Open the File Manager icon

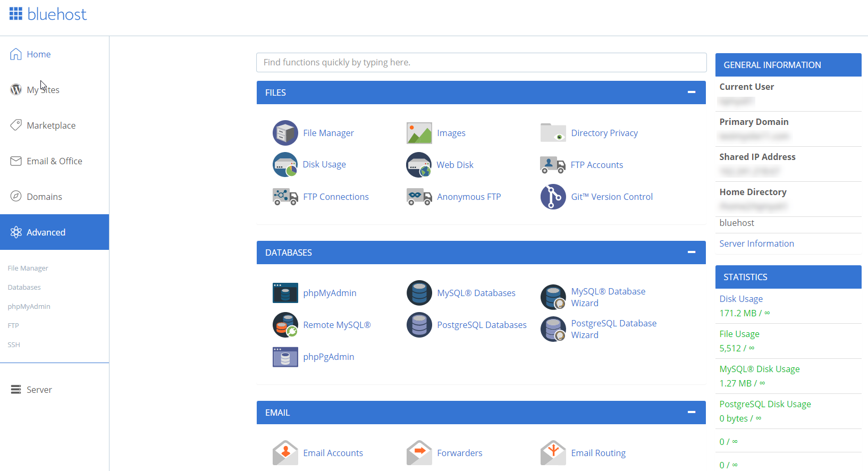pyautogui.click(x=285, y=133)
